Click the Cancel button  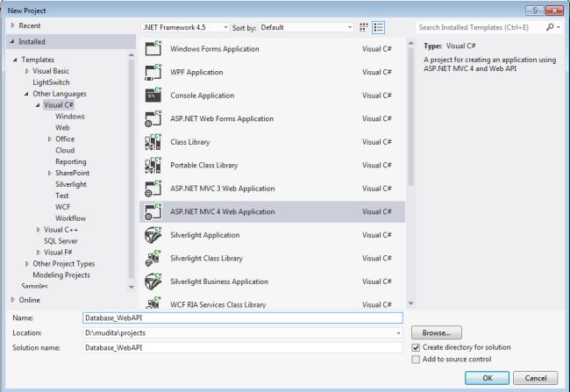coord(535,378)
